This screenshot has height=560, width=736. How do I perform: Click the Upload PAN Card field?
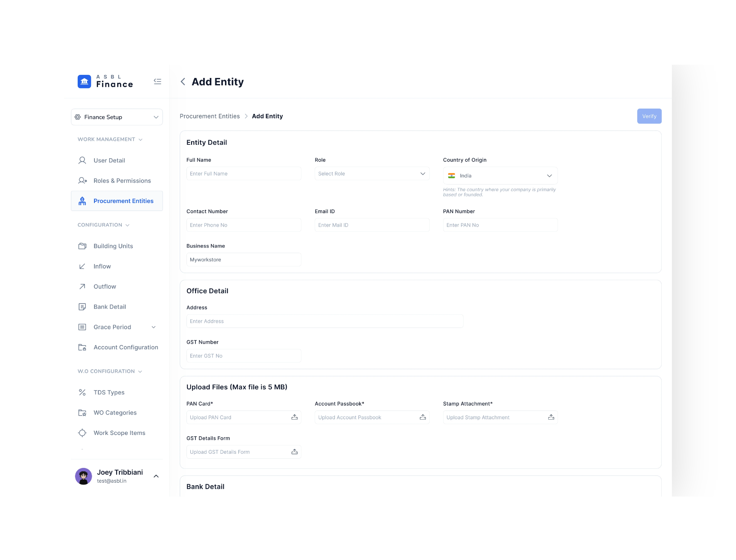[x=243, y=417]
